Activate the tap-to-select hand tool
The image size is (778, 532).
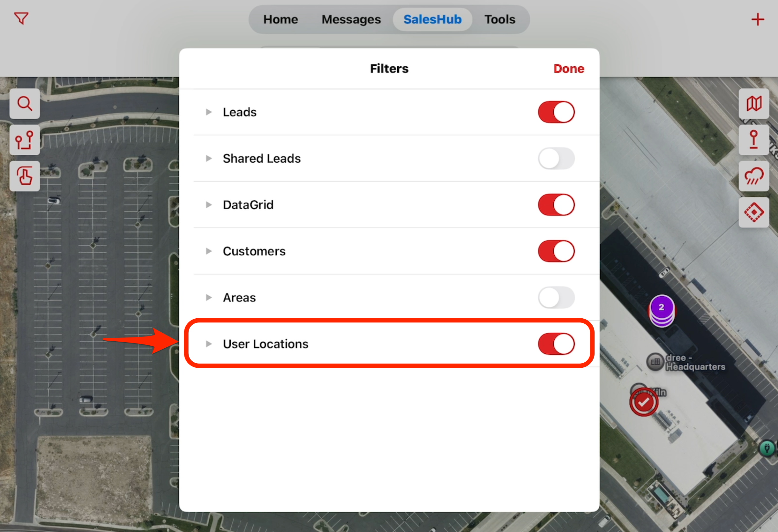25,176
